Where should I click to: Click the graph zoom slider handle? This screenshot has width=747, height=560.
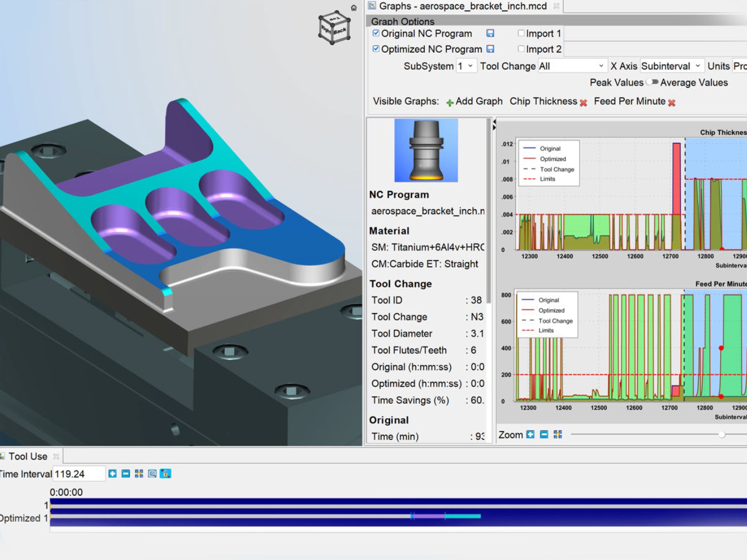point(721,435)
